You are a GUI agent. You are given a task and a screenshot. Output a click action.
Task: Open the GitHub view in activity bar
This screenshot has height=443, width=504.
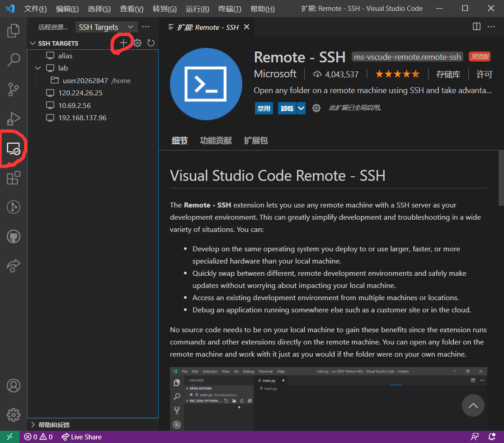click(13, 236)
